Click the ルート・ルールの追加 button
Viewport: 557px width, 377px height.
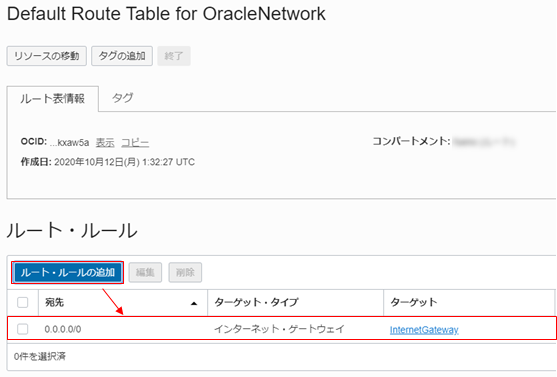click(67, 273)
